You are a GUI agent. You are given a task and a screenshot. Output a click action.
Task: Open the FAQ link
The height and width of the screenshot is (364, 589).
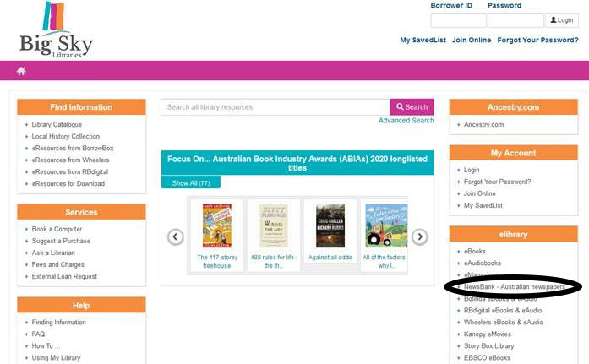point(38,334)
